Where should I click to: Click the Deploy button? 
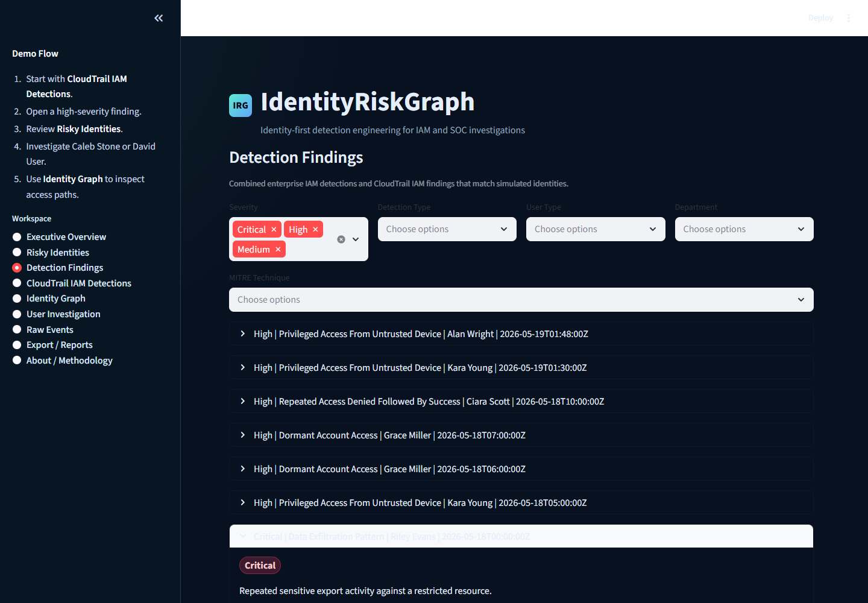click(x=820, y=18)
